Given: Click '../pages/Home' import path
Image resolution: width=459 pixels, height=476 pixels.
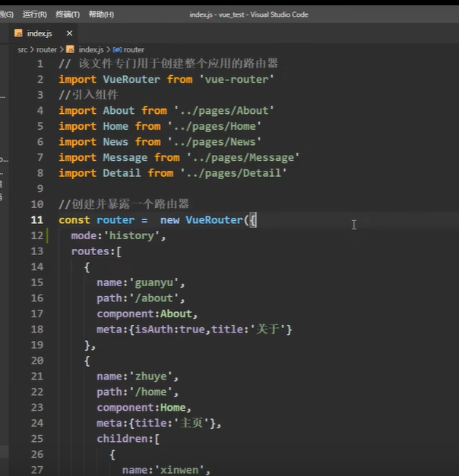Looking at the screenshot, I should click(214, 126).
